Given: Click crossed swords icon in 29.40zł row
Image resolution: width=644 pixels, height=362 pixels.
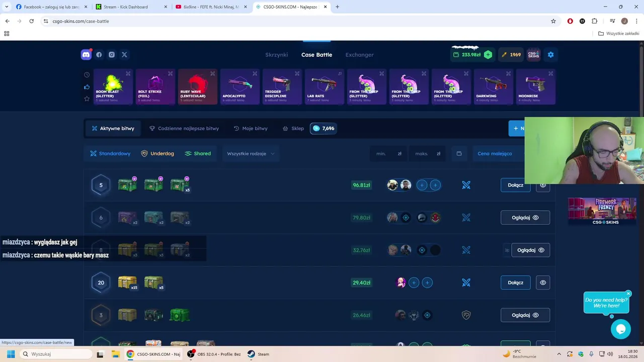Looking at the screenshot, I should (x=466, y=283).
